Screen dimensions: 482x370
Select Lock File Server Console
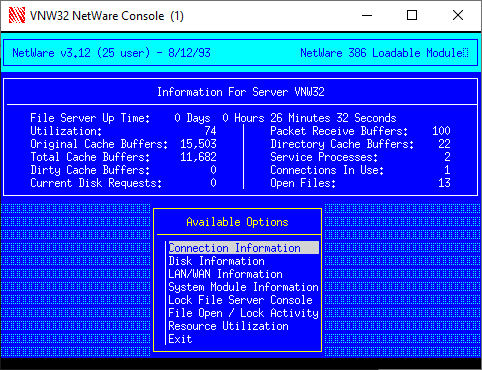(x=240, y=300)
